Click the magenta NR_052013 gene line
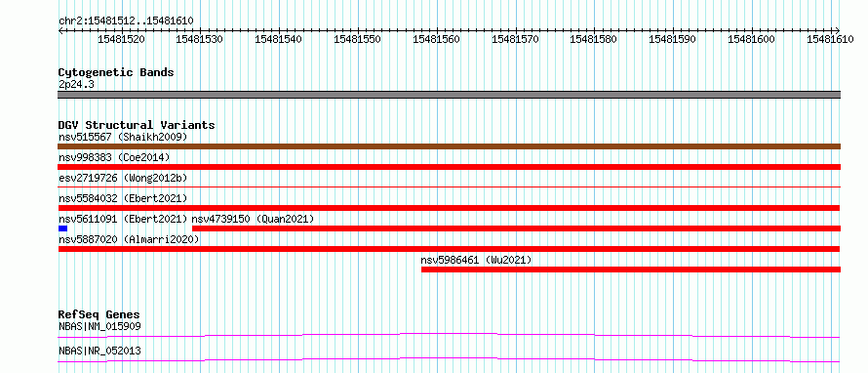 449,359
